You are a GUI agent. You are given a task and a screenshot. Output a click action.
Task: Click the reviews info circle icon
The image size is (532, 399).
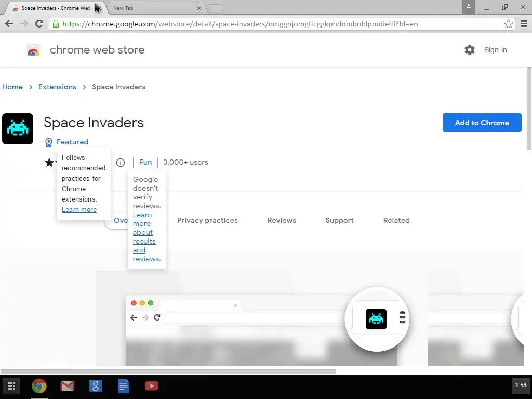point(121,163)
